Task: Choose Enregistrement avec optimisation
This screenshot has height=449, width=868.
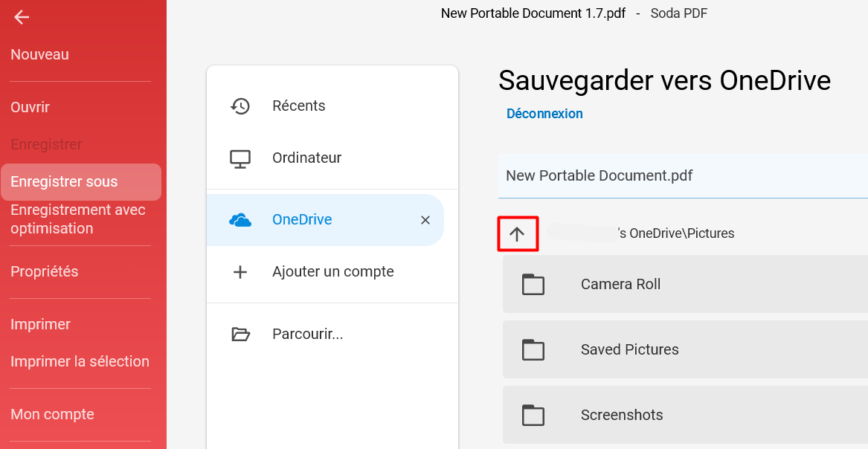Action: [78, 219]
